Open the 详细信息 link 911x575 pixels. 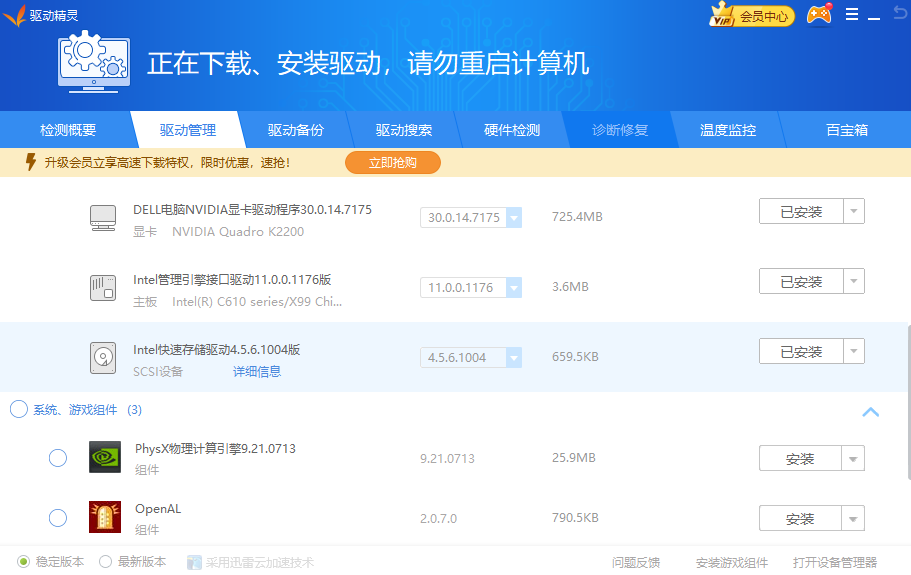tap(257, 372)
